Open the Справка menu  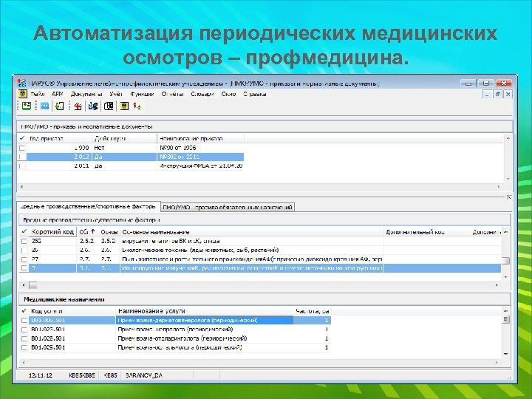click(254, 94)
